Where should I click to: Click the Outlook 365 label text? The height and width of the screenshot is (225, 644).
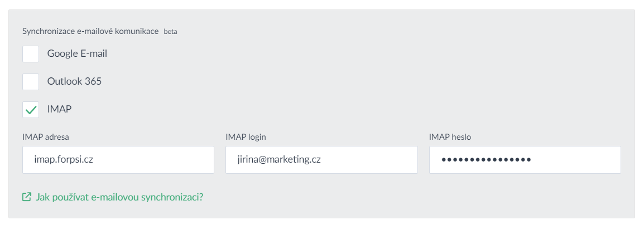point(74,82)
